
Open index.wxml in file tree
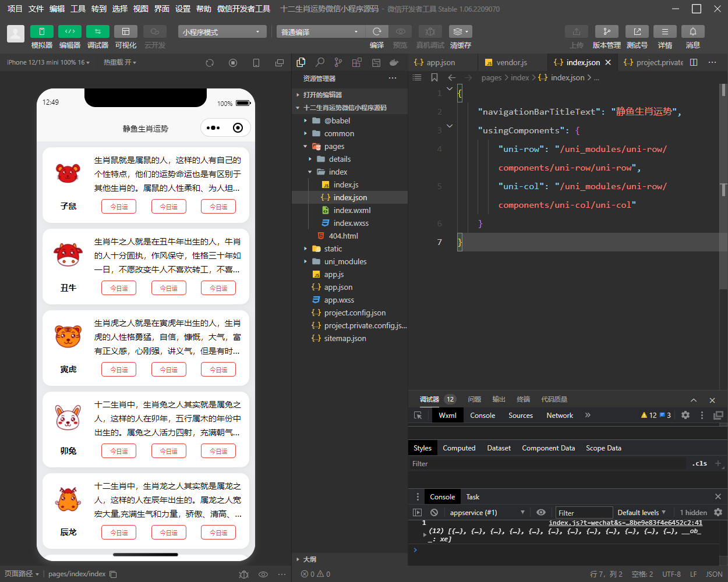click(352, 210)
